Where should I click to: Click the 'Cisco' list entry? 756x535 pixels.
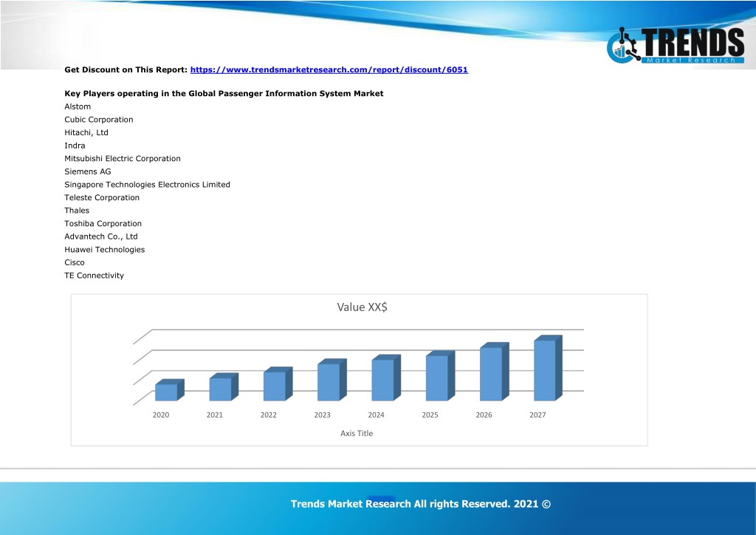pos(75,263)
